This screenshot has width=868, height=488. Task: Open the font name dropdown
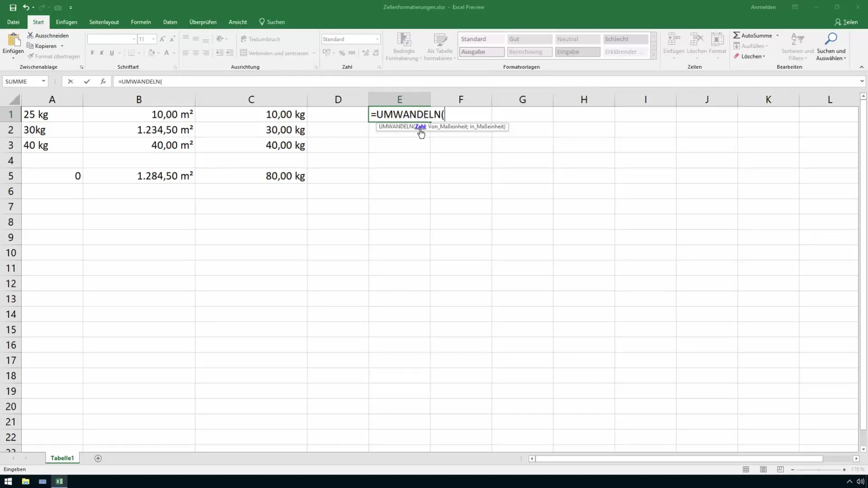click(x=134, y=39)
